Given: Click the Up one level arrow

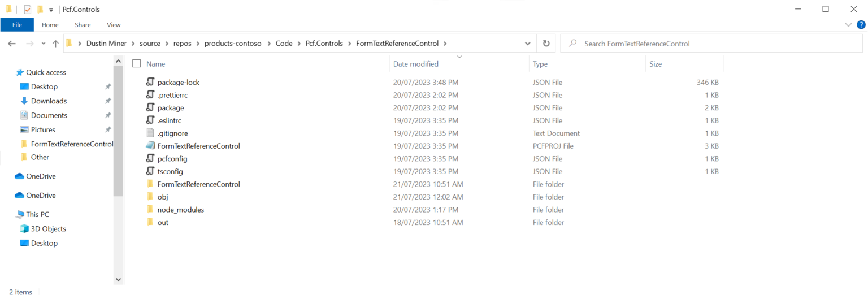Looking at the screenshot, I should coord(55,44).
